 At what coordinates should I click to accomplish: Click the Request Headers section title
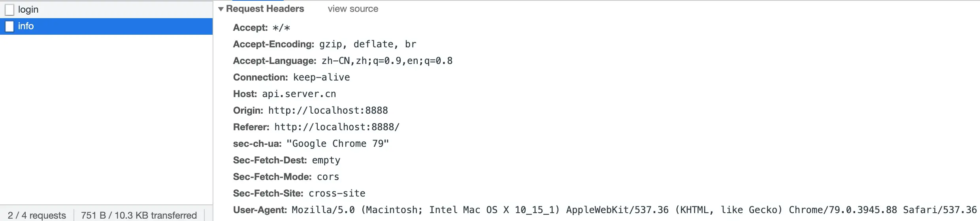click(x=265, y=9)
